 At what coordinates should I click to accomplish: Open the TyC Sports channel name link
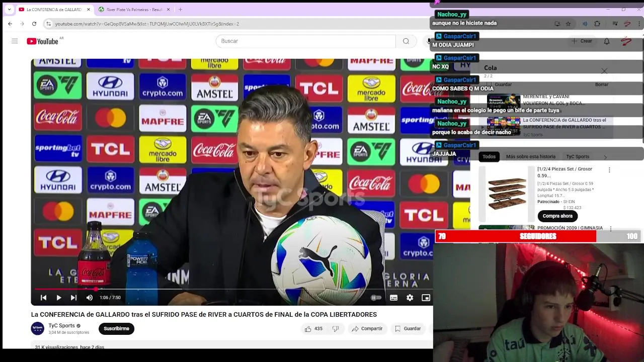(x=61, y=326)
